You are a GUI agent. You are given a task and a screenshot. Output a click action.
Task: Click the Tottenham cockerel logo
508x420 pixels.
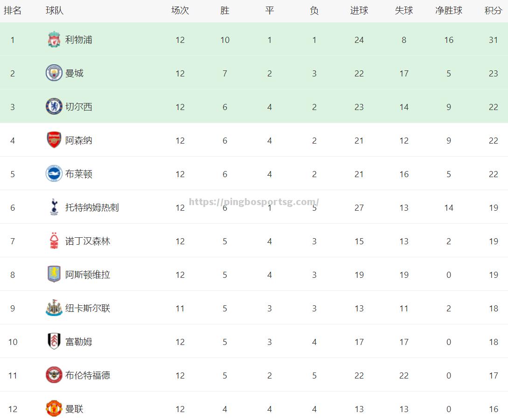tap(54, 207)
